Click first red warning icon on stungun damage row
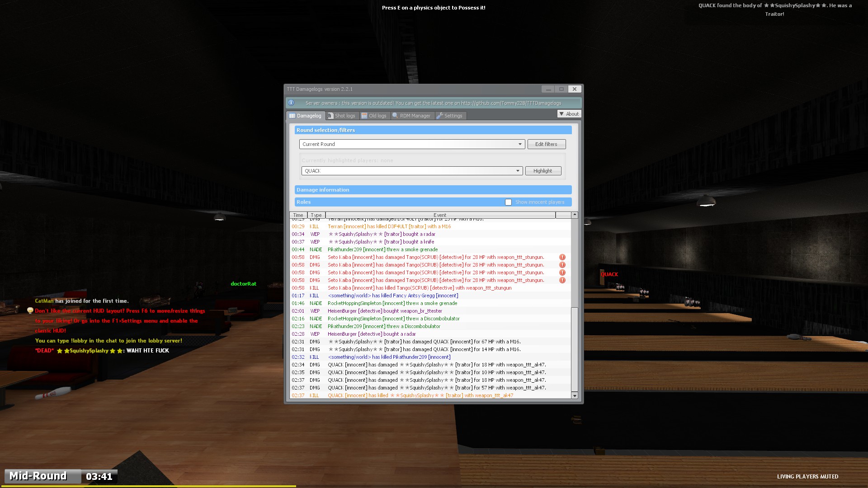 pyautogui.click(x=562, y=257)
